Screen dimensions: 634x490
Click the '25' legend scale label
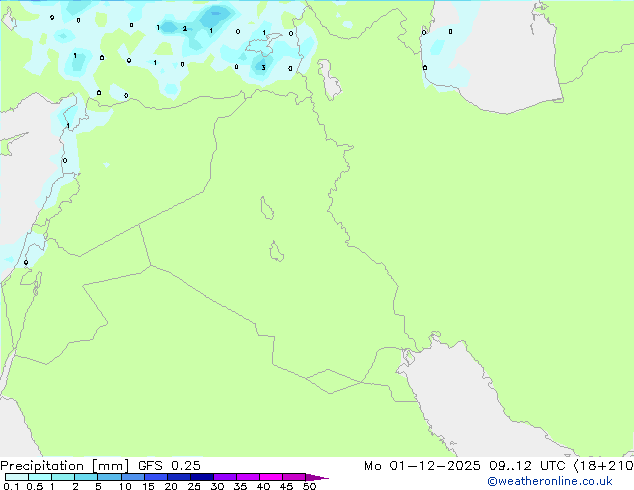(194, 486)
